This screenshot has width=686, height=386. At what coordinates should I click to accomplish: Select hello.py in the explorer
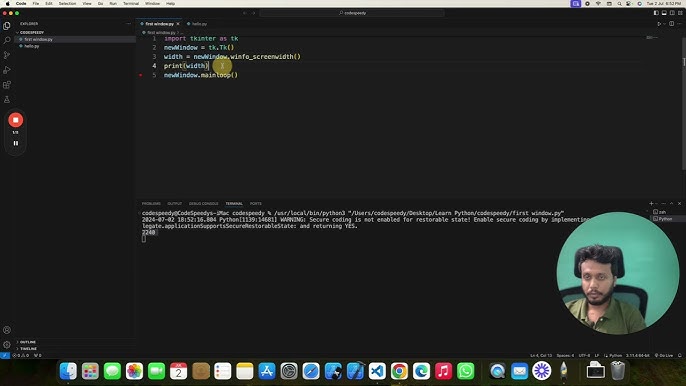click(32, 46)
